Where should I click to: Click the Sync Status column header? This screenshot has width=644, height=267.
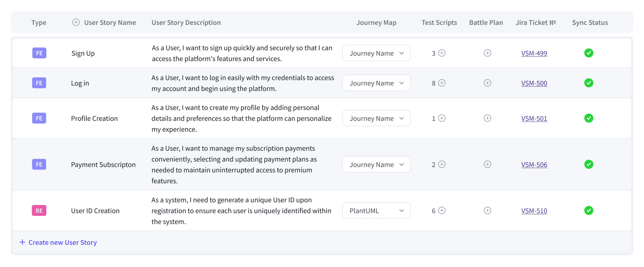click(590, 23)
